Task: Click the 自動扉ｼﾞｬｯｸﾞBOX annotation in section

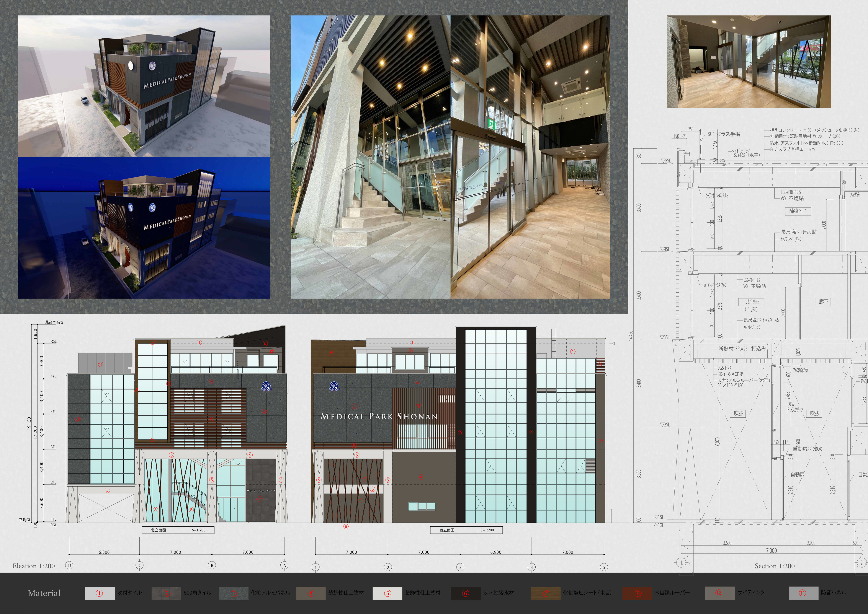Action: pos(807,449)
